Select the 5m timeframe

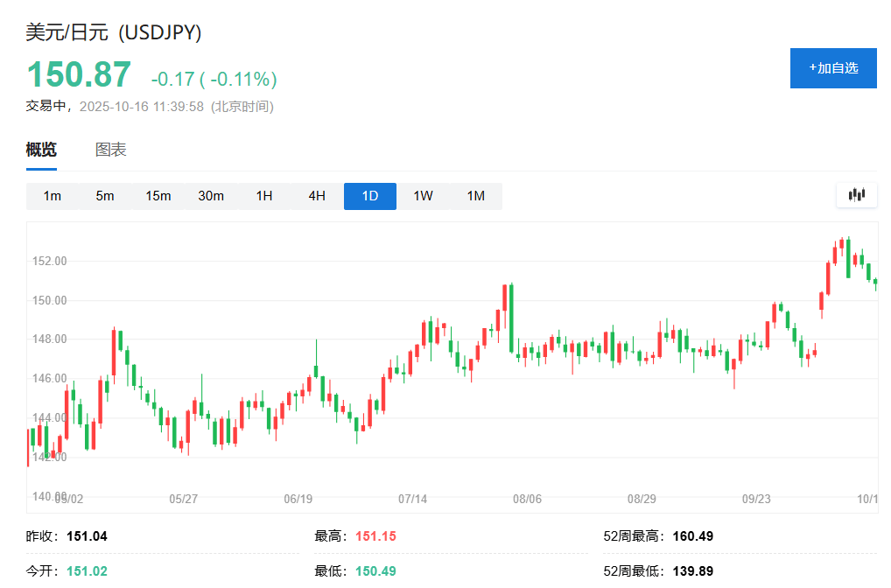[105, 196]
